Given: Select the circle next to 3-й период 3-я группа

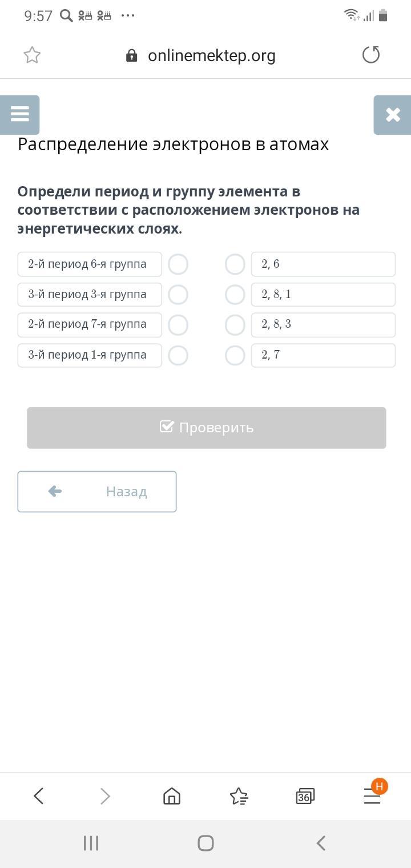Looking at the screenshot, I should click(x=178, y=295).
